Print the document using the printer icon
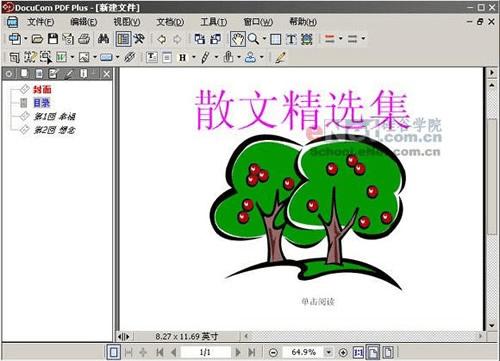Viewport: 500px width, 361px height. (x=84, y=39)
